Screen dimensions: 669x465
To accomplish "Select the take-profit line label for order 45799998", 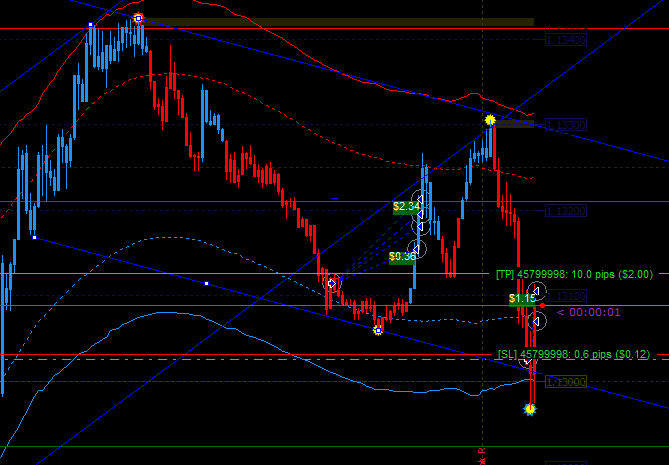I will 574,274.
